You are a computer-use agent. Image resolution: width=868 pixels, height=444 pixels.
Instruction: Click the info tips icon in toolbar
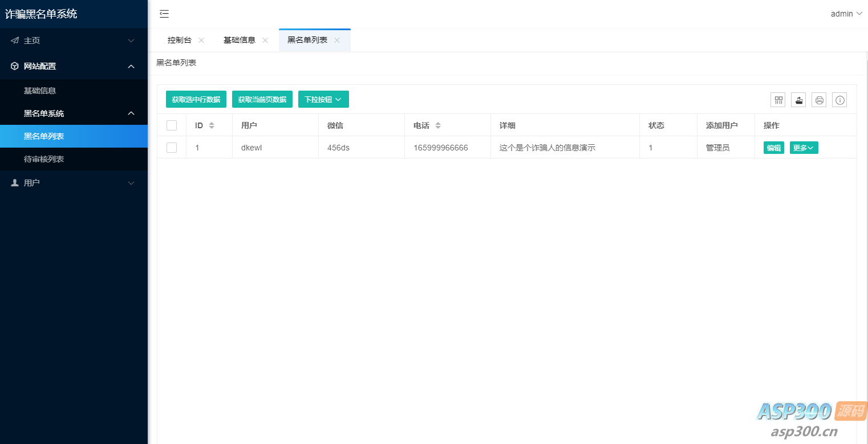point(839,100)
